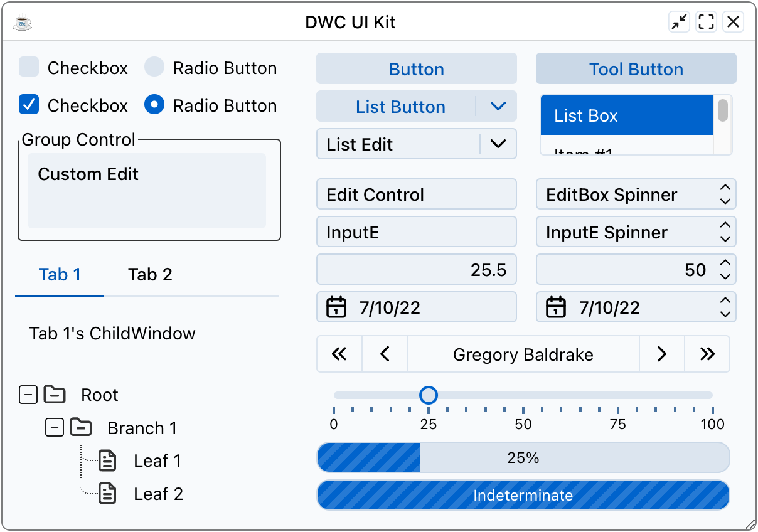Increase the date spinner with up arrow

pyautogui.click(x=725, y=301)
